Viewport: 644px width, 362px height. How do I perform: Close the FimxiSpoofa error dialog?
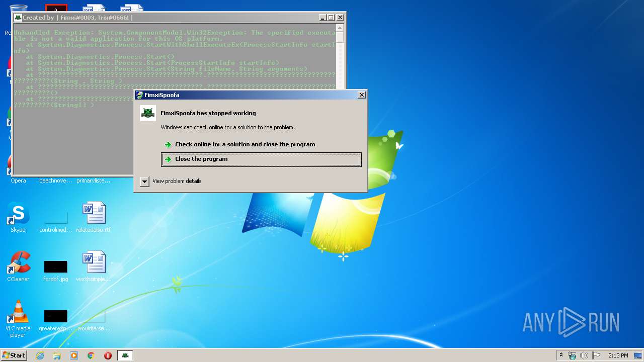(x=361, y=95)
